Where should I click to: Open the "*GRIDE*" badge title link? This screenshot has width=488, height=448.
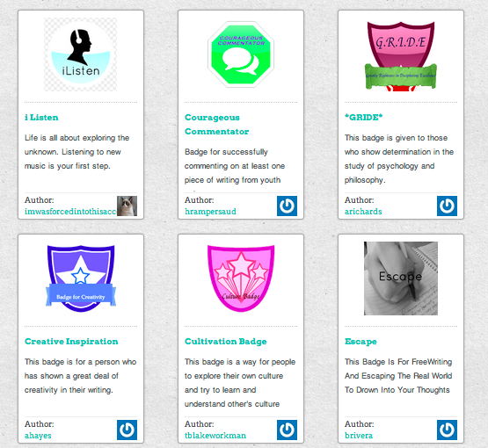pyautogui.click(x=363, y=118)
